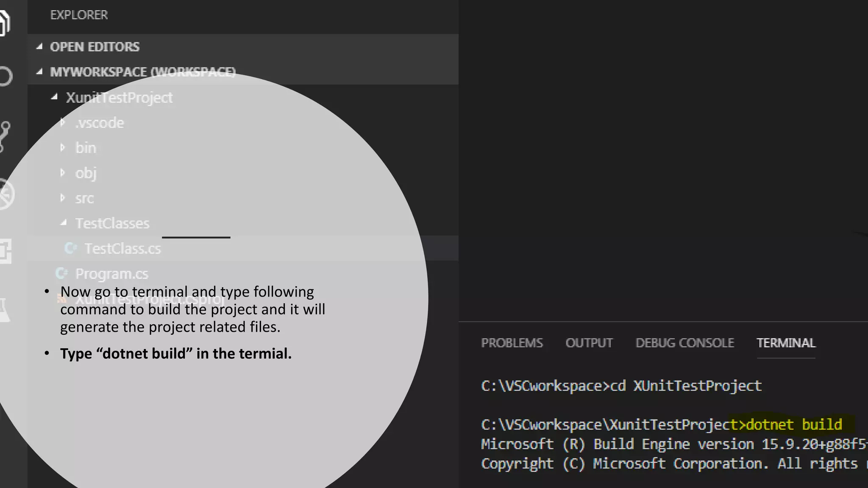Image resolution: width=868 pixels, height=488 pixels.
Task: Switch to the Problems tab
Action: 512,343
